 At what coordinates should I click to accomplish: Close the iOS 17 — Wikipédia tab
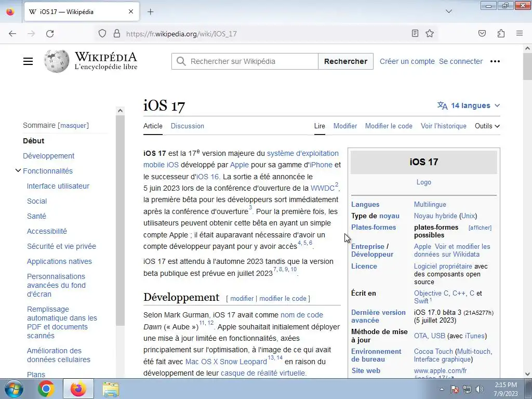[131, 11]
